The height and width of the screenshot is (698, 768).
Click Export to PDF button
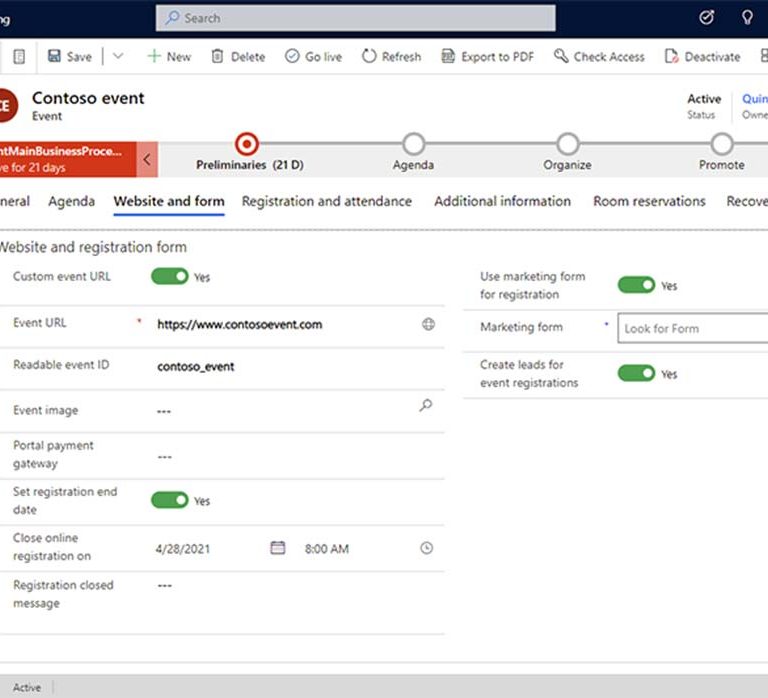click(x=488, y=56)
